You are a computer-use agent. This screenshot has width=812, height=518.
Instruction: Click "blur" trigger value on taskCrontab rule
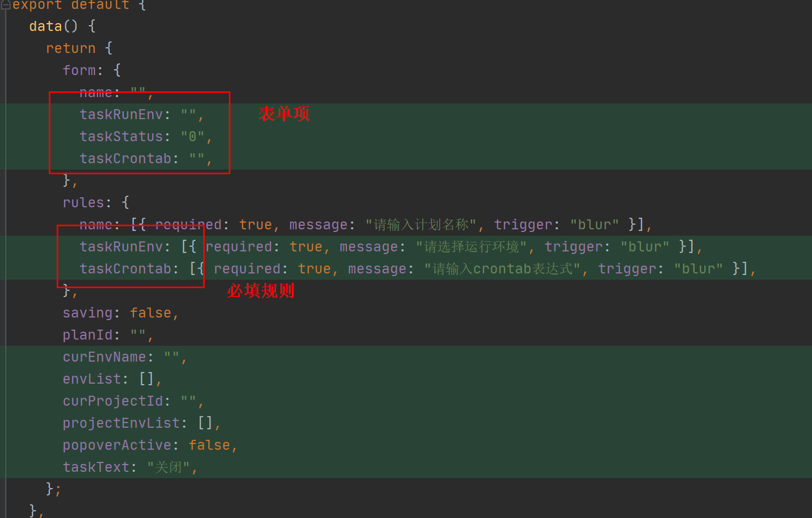click(699, 269)
